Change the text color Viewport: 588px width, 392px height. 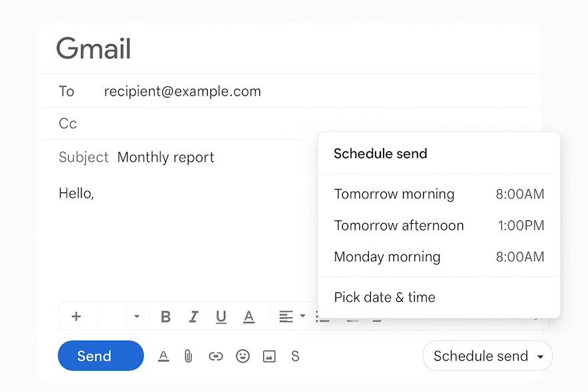point(249,316)
